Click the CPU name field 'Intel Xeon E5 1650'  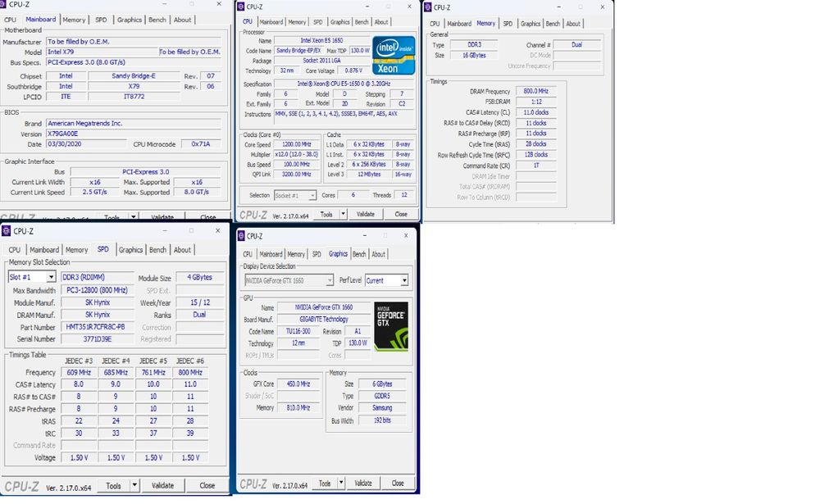coord(321,40)
